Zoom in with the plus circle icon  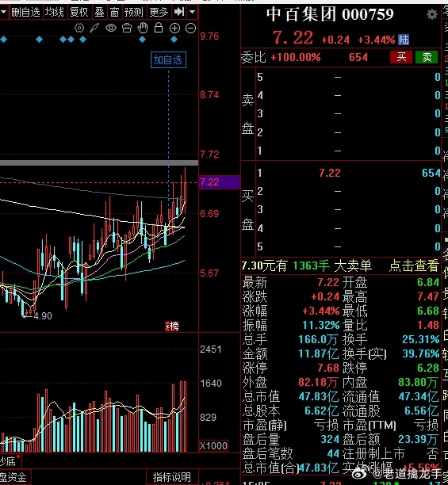pos(174,29)
